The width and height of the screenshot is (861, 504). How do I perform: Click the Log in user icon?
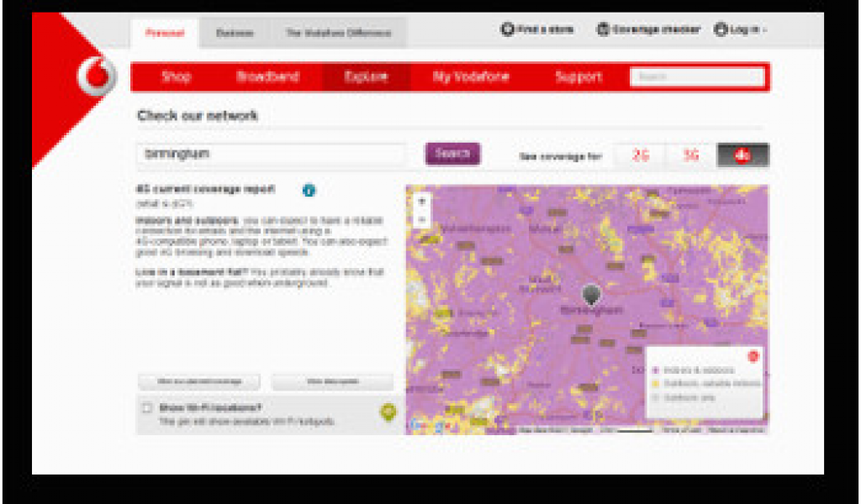tap(721, 29)
